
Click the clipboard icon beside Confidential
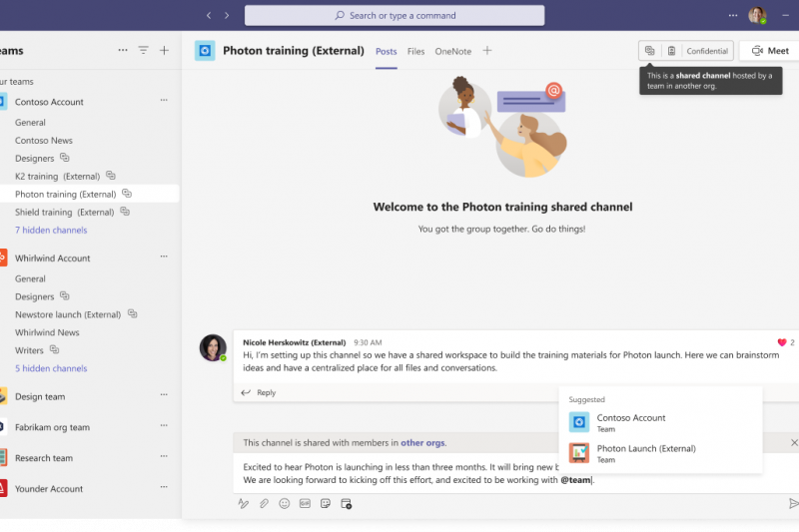coord(671,50)
